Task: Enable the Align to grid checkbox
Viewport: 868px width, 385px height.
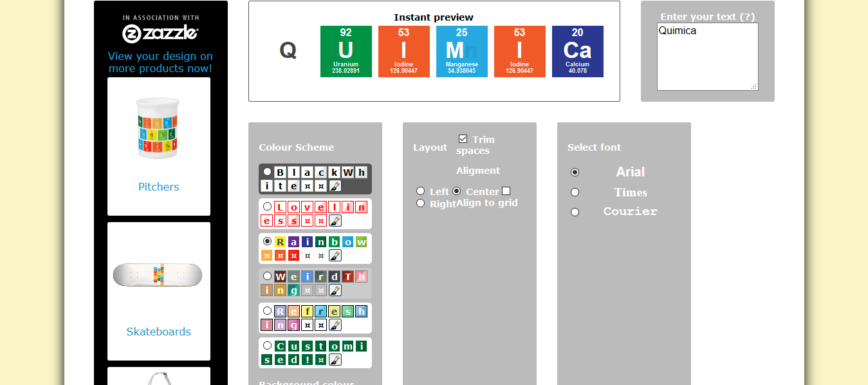Action: [506, 191]
